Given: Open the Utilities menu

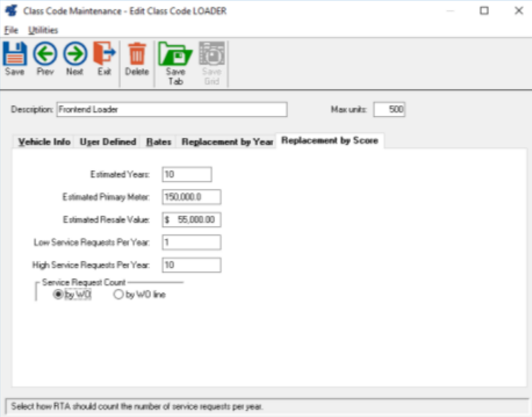Looking at the screenshot, I should click(x=43, y=30).
